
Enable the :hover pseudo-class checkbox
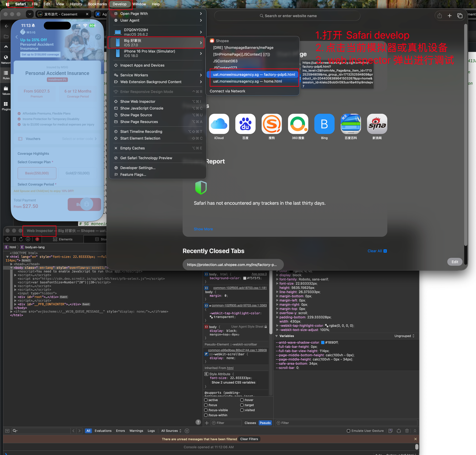click(242, 400)
